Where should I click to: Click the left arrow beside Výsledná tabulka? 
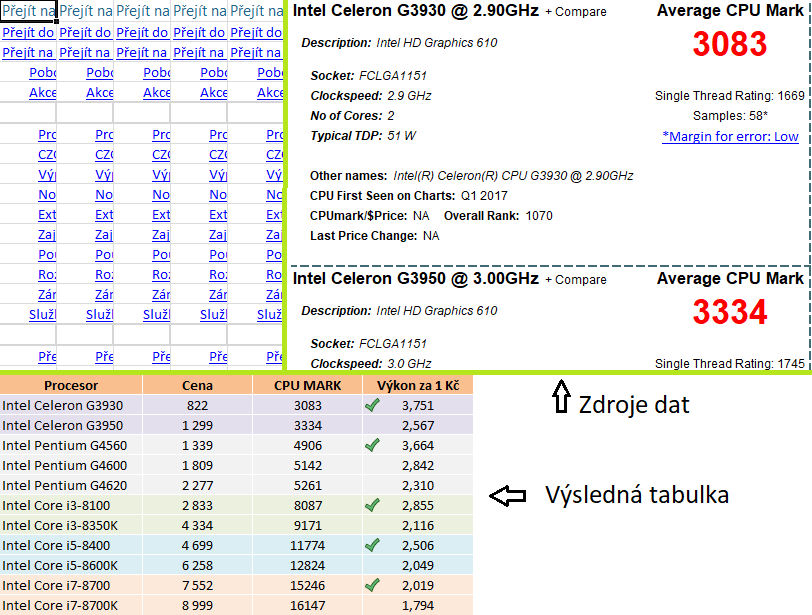coord(509,494)
